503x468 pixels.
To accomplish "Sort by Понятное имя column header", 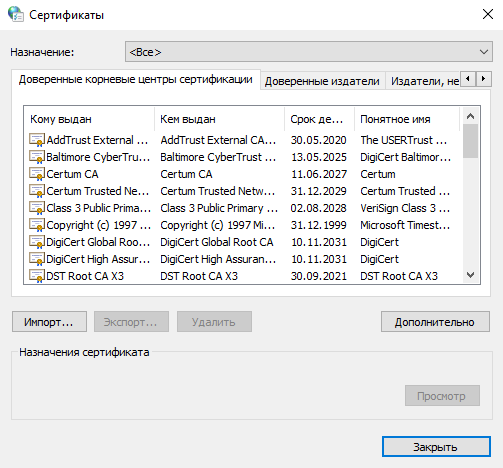I will pos(407,119).
